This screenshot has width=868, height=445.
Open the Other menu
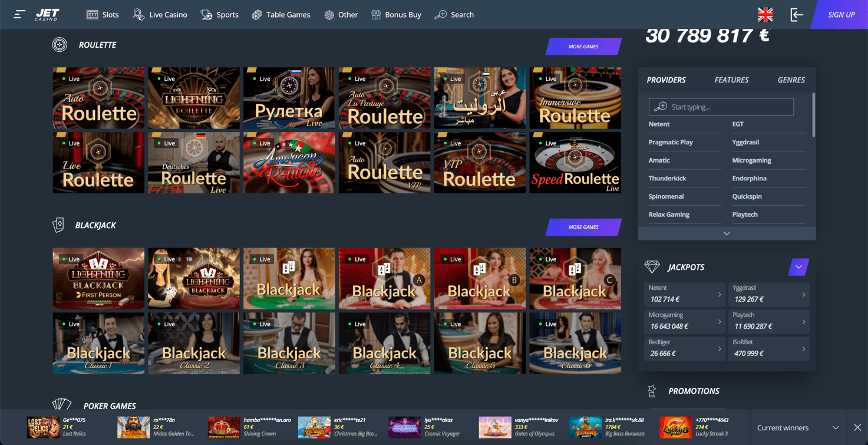tap(341, 15)
